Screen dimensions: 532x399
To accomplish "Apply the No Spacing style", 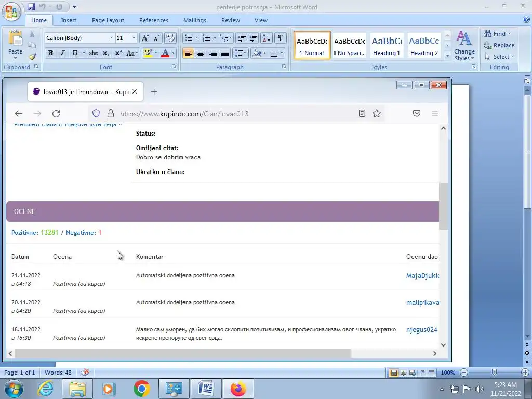I will pos(350,46).
